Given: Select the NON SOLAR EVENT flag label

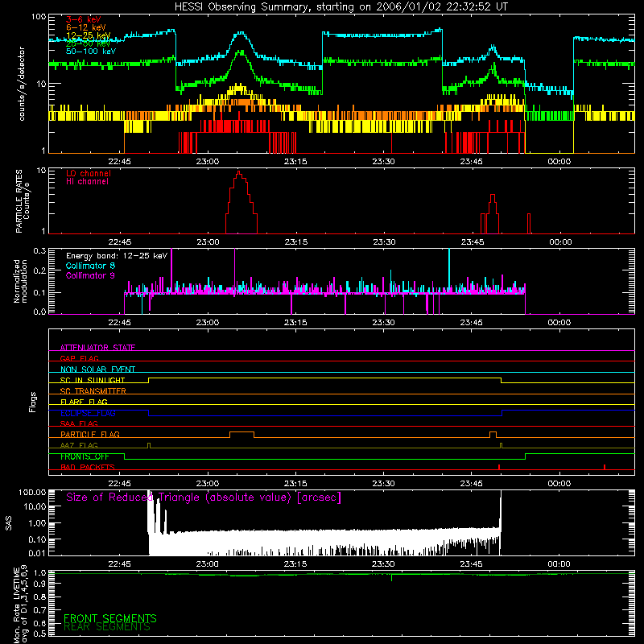Looking at the screenshot, I should coord(97,369).
